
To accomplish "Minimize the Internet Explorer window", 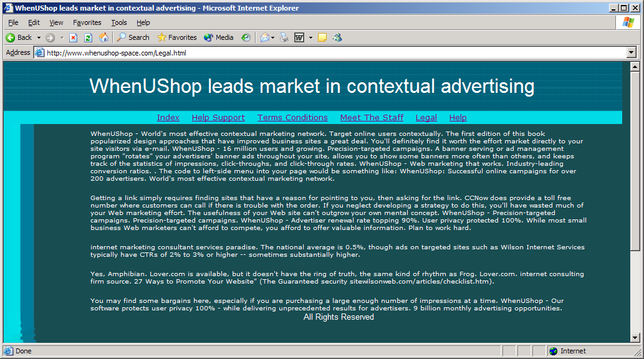I will tap(614, 8).
